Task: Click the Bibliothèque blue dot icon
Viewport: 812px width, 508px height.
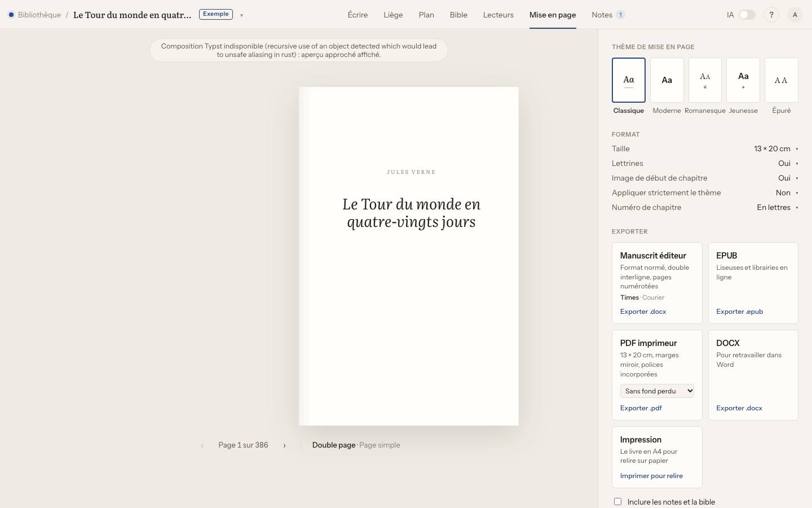Action: 11,15
